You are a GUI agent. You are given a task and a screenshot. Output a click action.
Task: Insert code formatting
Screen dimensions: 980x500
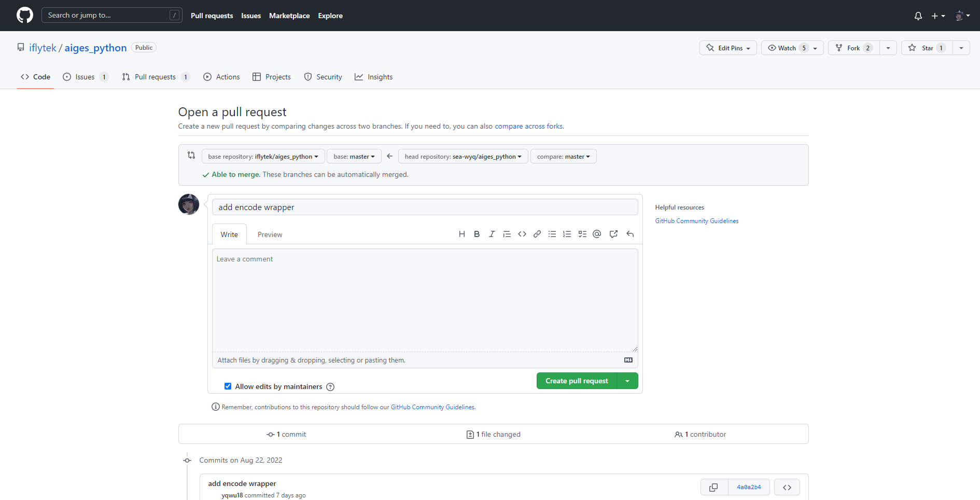[522, 234]
